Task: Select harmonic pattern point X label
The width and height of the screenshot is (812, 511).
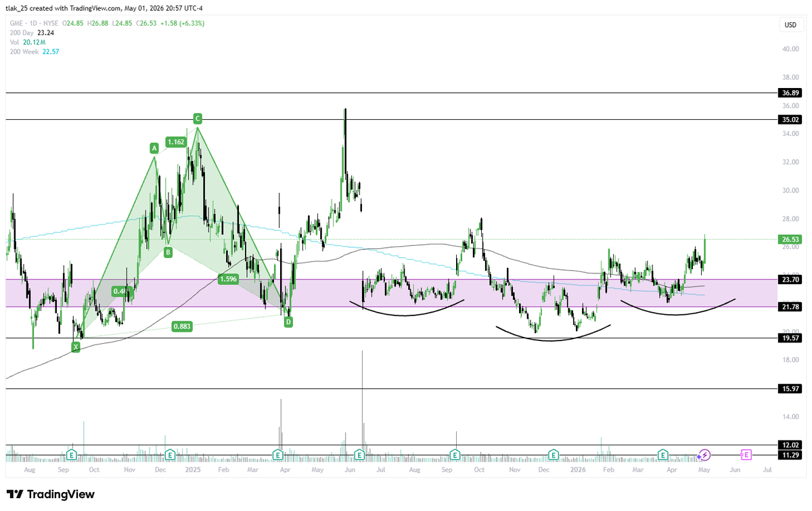Action: coord(76,347)
